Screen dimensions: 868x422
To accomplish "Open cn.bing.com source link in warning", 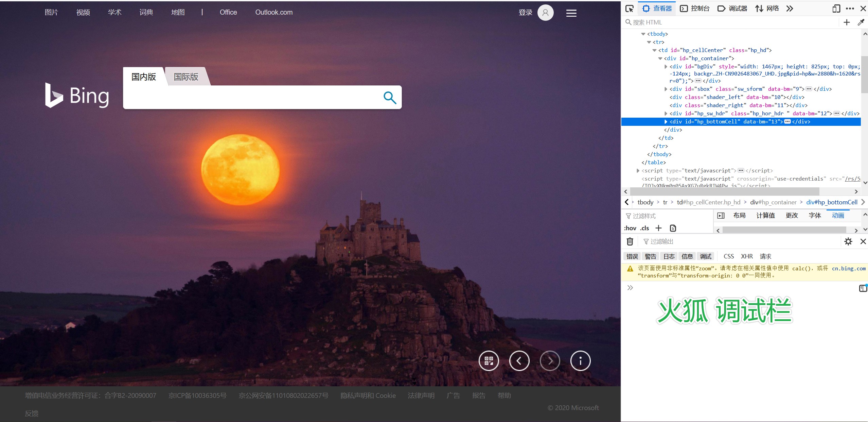I will (x=849, y=269).
